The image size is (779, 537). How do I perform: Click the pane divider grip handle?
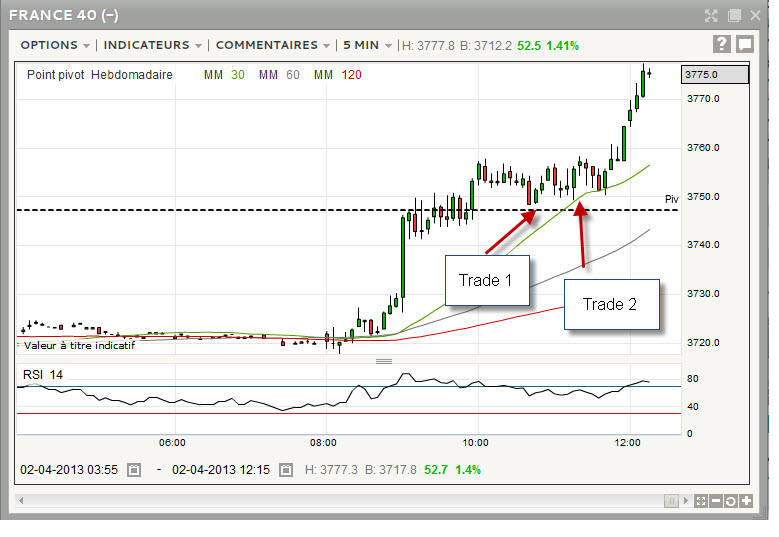click(x=384, y=361)
